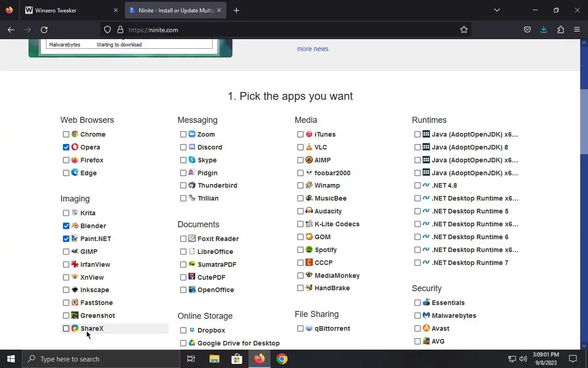Uncheck the Opera checkbox

pyautogui.click(x=66, y=147)
